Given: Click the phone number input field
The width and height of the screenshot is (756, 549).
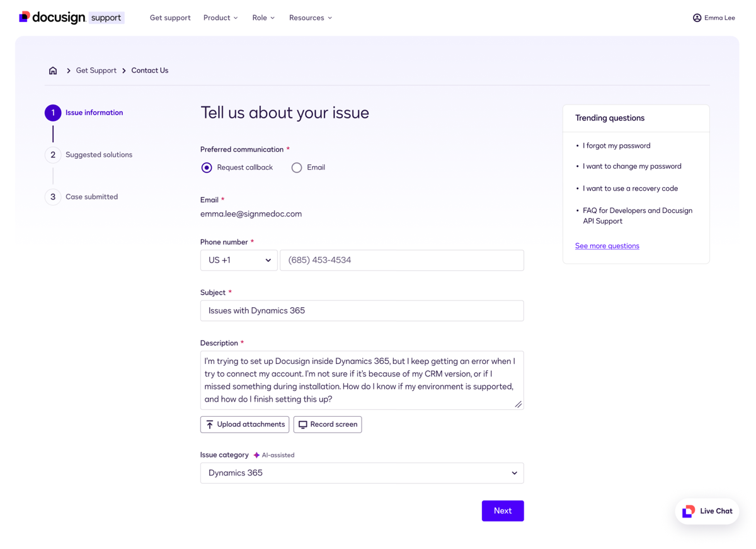Looking at the screenshot, I should (x=401, y=260).
